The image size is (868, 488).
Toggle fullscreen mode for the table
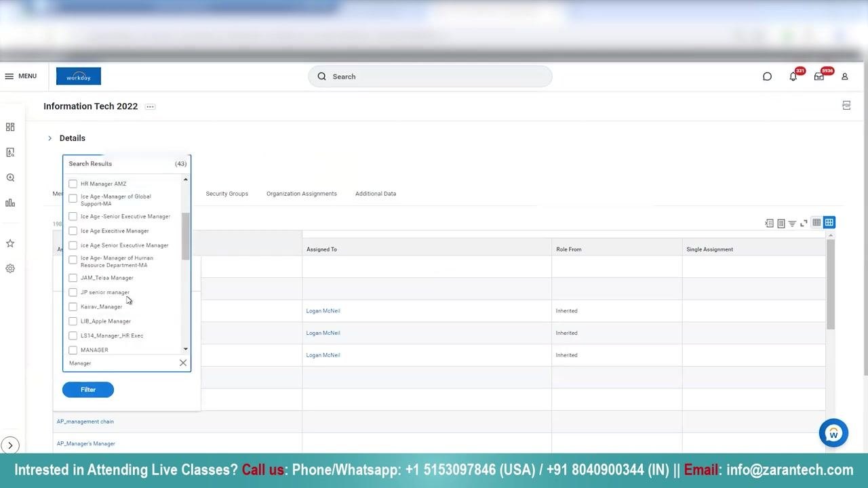[804, 223]
